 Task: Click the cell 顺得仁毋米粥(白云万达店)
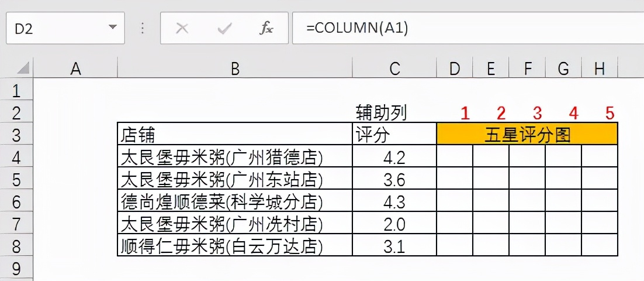pos(235,245)
